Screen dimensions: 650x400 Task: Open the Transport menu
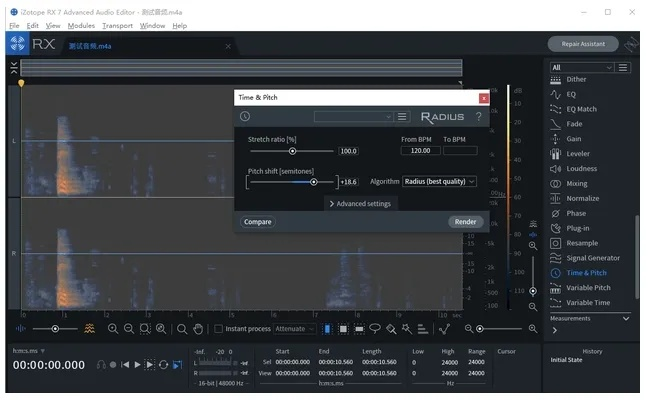(117, 25)
